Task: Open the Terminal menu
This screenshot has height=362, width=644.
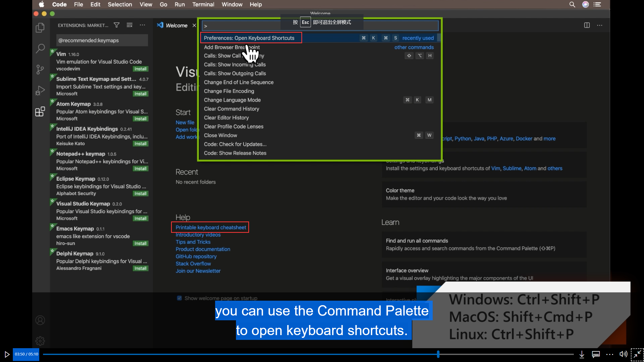Action: (x=203, y=4)
